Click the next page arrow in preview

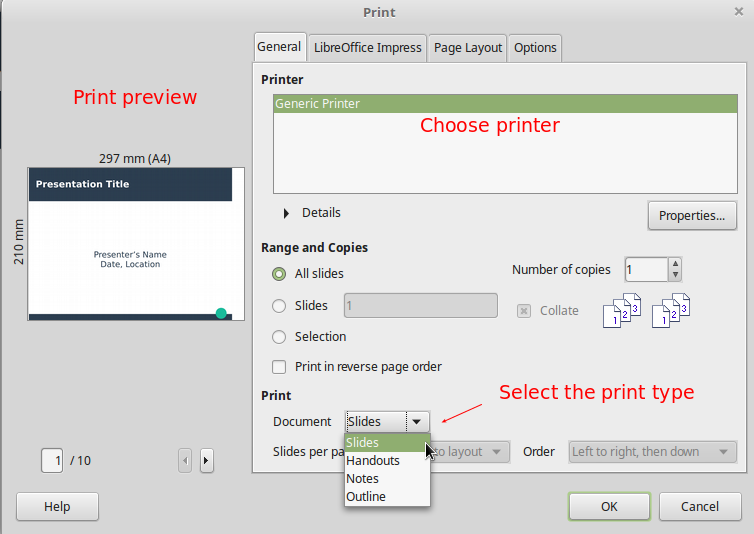click(206, 461)
